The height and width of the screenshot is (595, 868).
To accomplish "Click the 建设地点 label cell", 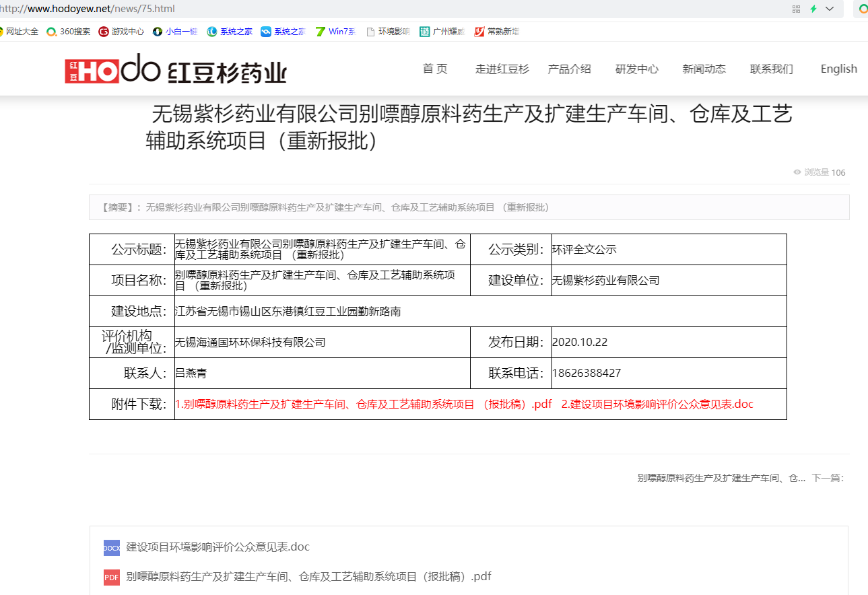I will tap(132, 312).
